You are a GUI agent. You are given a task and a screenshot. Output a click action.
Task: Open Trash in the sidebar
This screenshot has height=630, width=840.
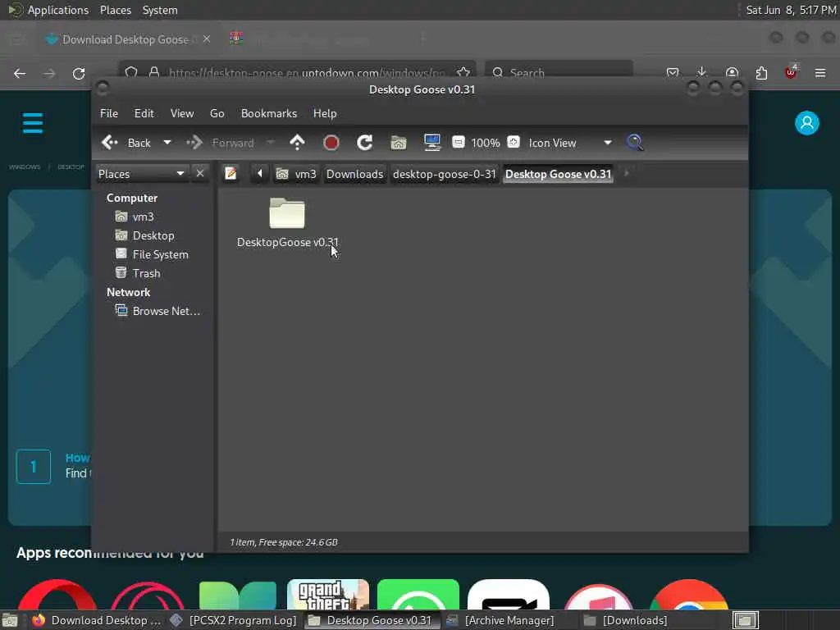click(146, 273)
